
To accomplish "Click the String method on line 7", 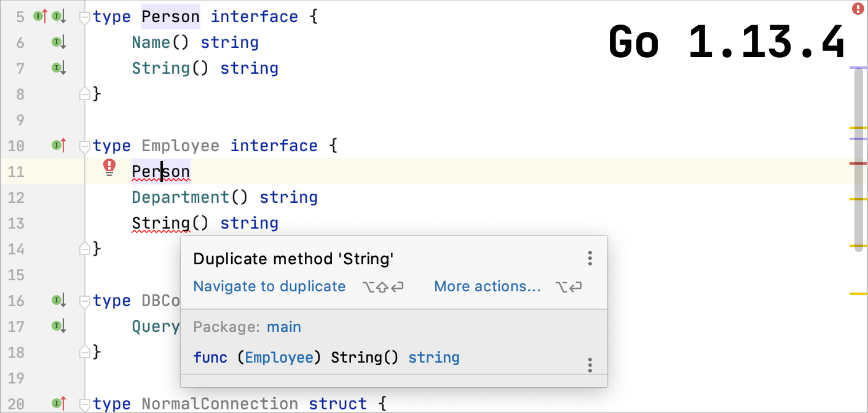I will click(161, 68).
